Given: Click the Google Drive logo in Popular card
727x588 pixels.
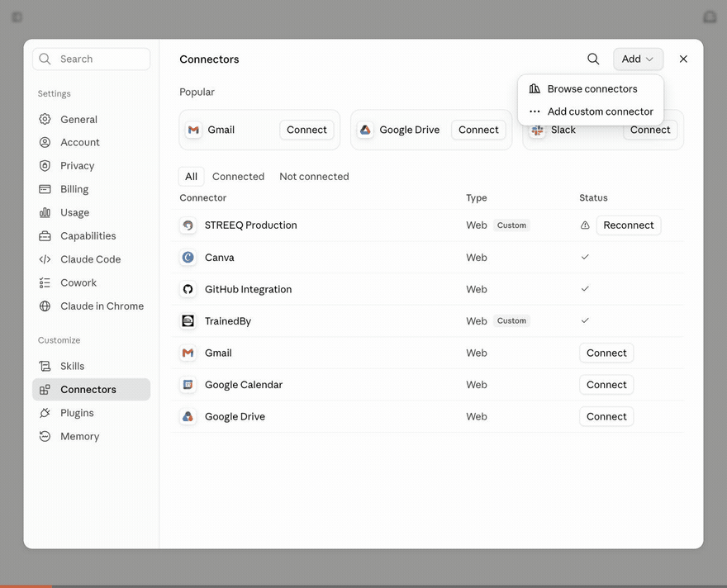Looking at the screenshot, I should (x=365, y=130).
